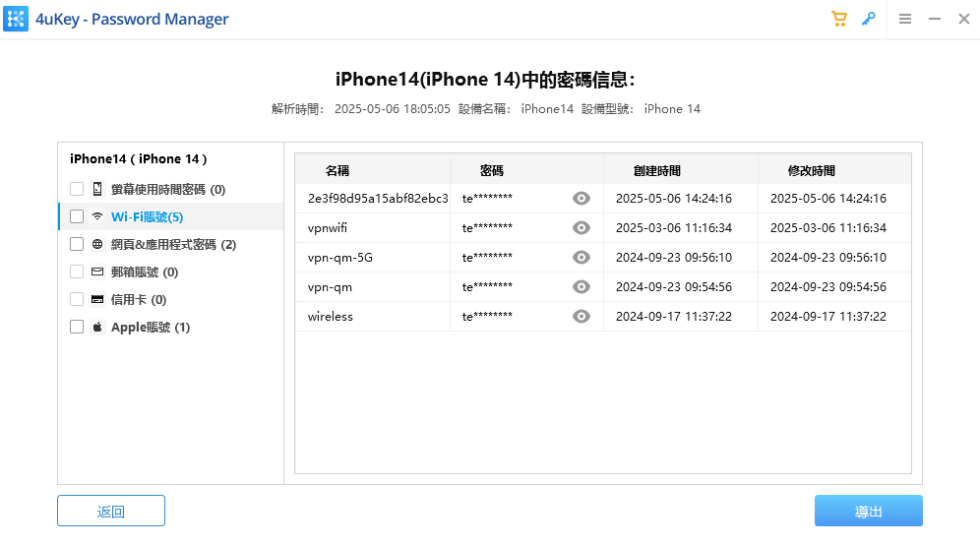Click the iPhone14 ( iPhone 14 ) sidebar heading

pyautogui.click(x=138, y=158)
